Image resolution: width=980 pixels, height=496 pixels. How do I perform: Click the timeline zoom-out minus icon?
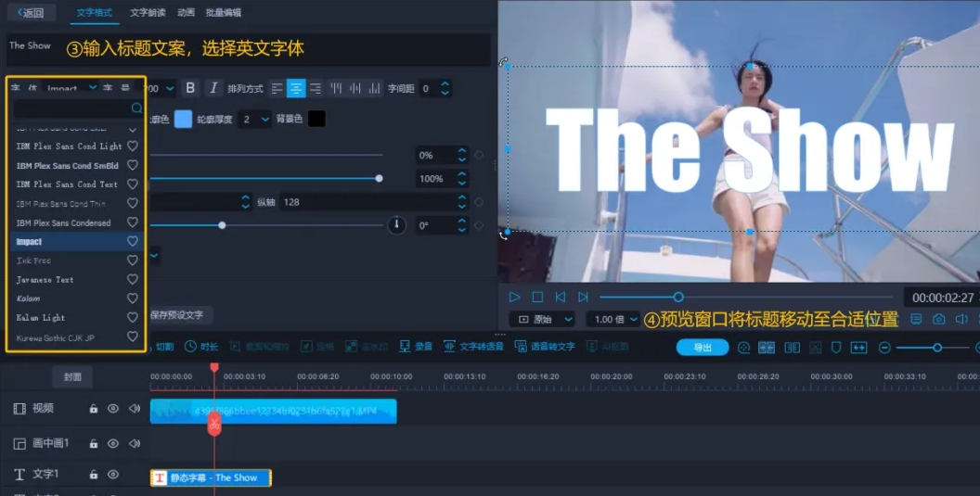[x=884, y=348]
